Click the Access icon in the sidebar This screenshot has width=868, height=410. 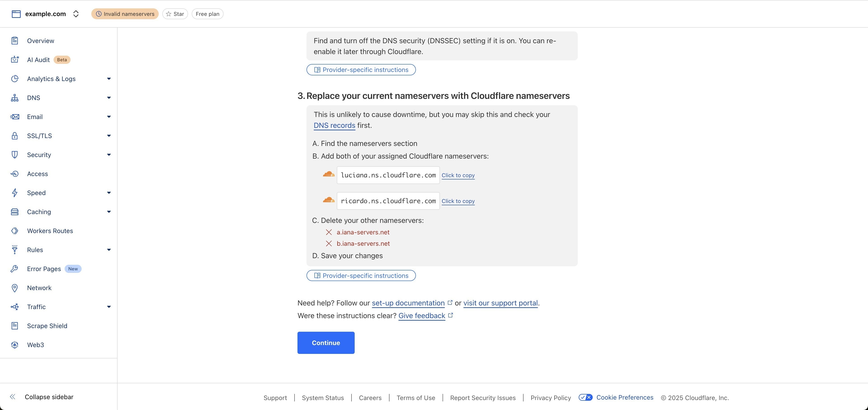14,174
